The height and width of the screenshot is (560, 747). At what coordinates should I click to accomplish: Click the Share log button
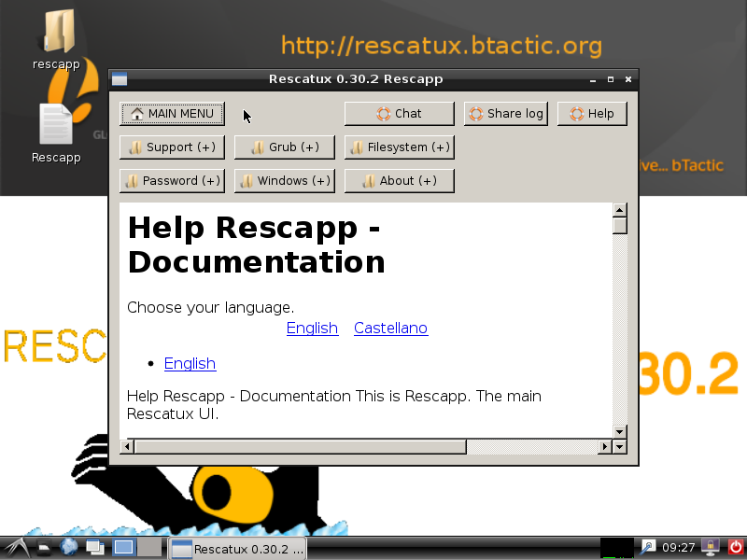(506, 114)
